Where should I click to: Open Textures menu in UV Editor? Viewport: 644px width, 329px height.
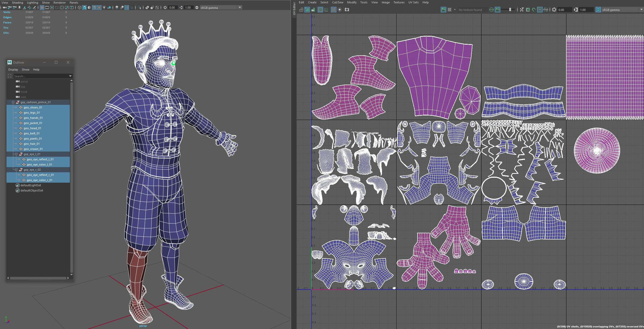[x=399, y=2]
